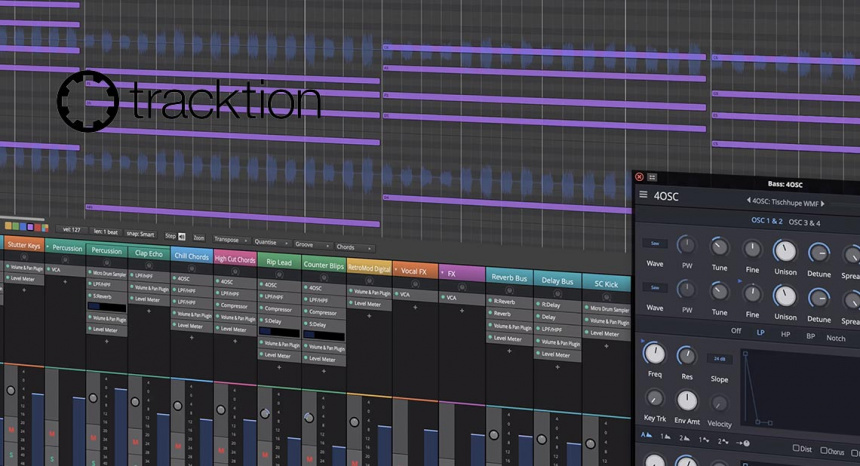Click the knob icon under Stutter Keys header

click(24, 257)
